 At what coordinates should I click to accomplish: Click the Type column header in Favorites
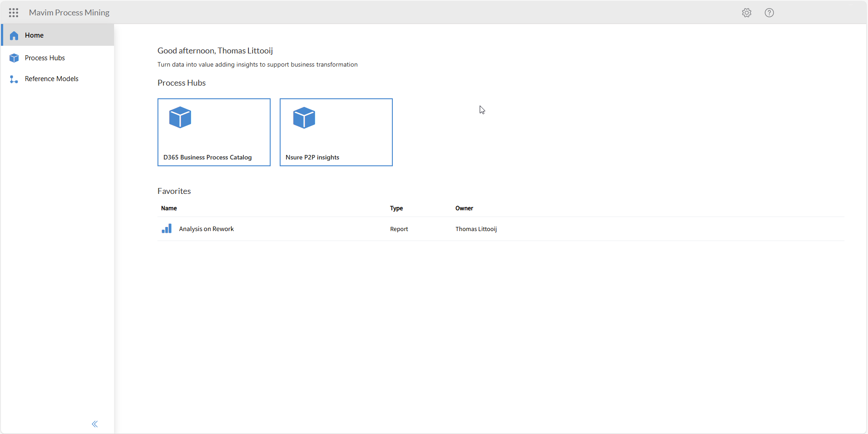click(x=396, y=208)
